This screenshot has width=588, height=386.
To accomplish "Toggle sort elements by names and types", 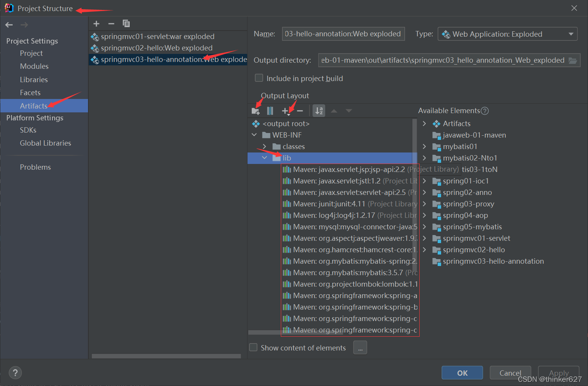I will (x=319, y=111).
